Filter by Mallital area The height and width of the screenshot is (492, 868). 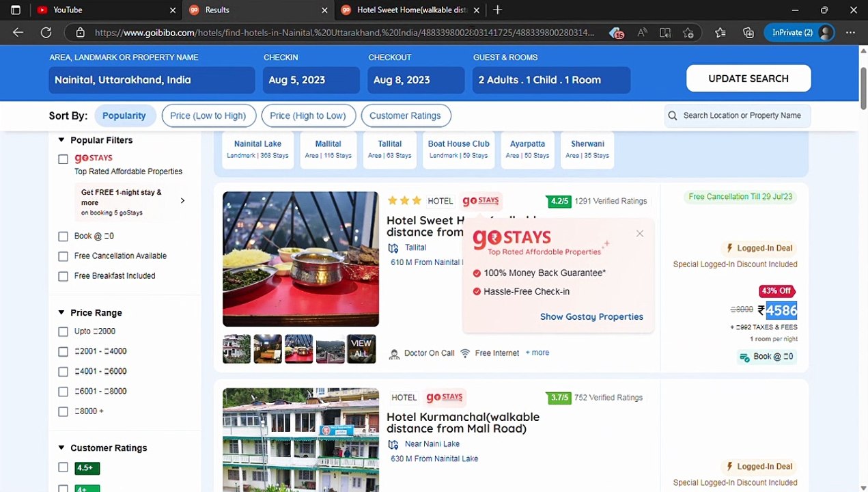tap(328, 149)
